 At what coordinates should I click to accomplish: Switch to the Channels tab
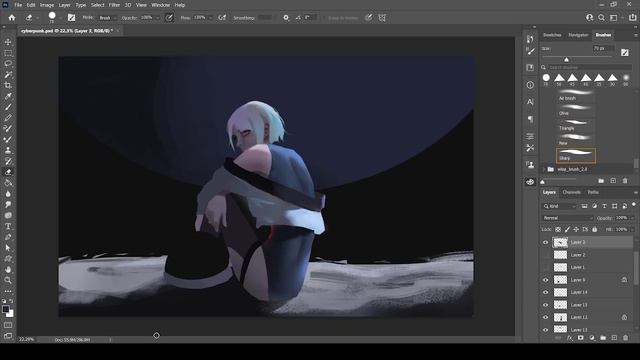[x=571, y=192]
